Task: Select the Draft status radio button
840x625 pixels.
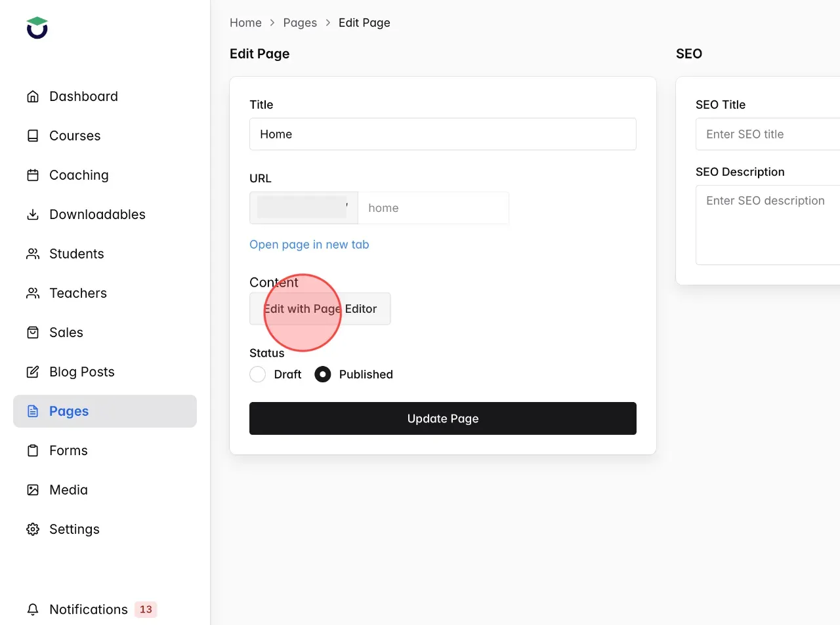Action: click(258, 374)
